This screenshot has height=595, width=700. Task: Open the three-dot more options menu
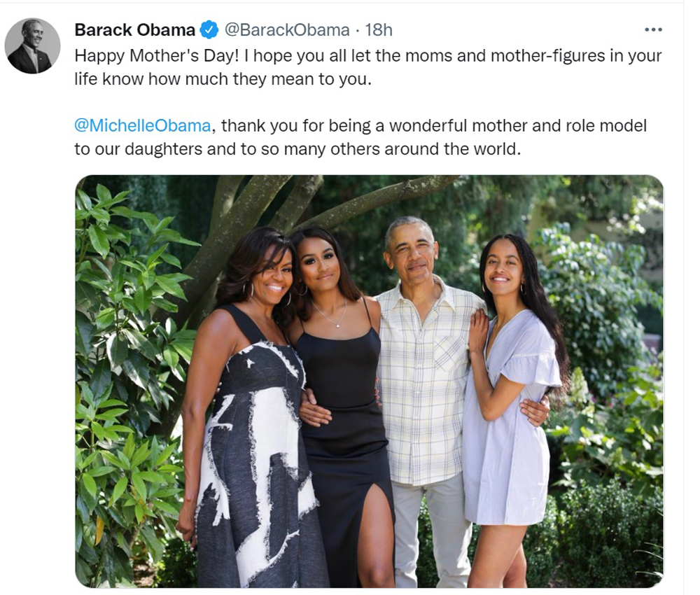(x=652, y=30)
